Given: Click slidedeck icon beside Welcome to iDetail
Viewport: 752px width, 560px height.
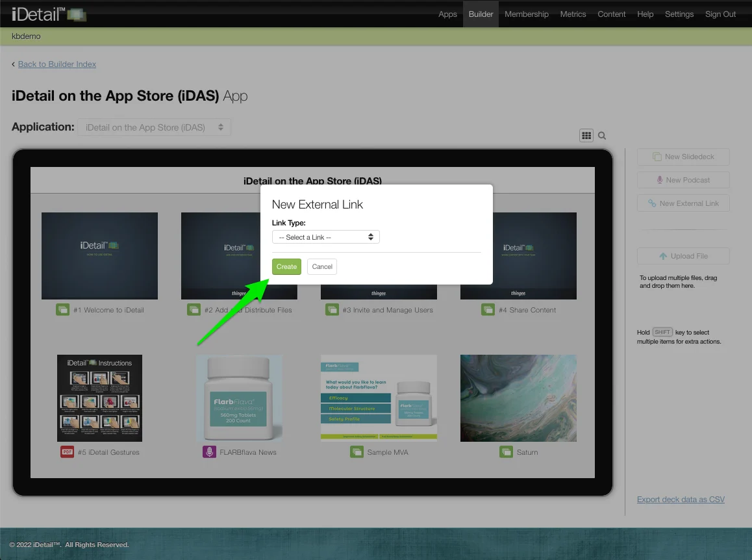Looking at the screenshot, I should point(62,310).
